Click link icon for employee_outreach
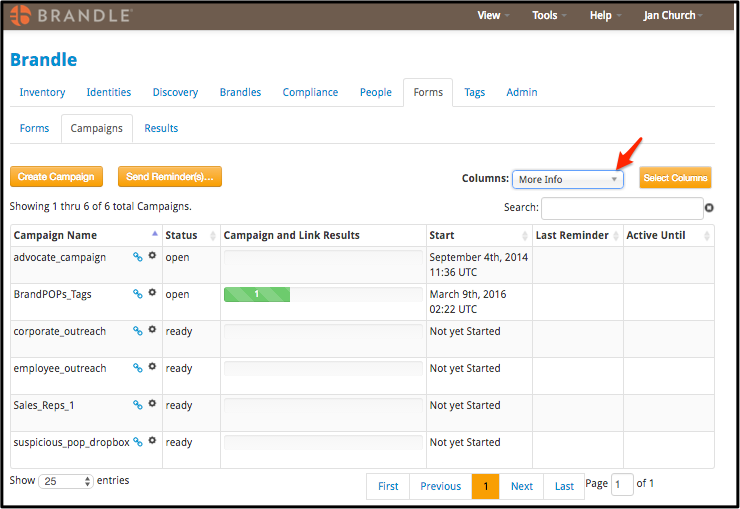The image size is (740, 509). point(137,367)
